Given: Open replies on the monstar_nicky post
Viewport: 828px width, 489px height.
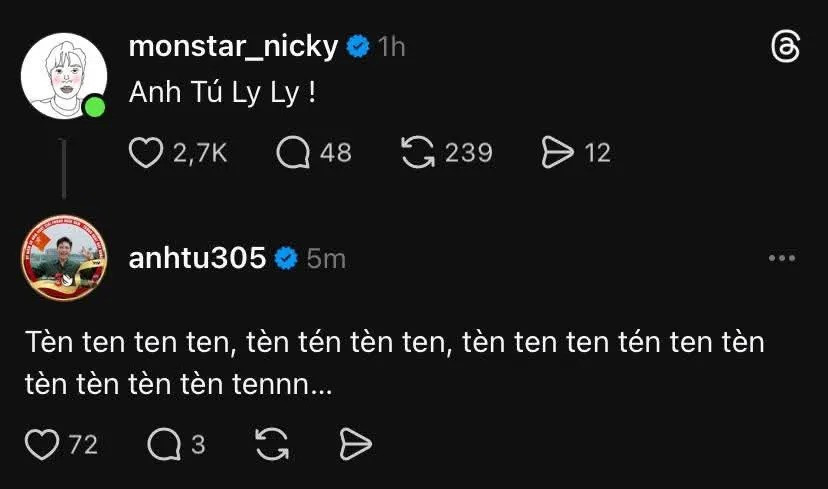Looking at the screenshot, I should [295, 152].
